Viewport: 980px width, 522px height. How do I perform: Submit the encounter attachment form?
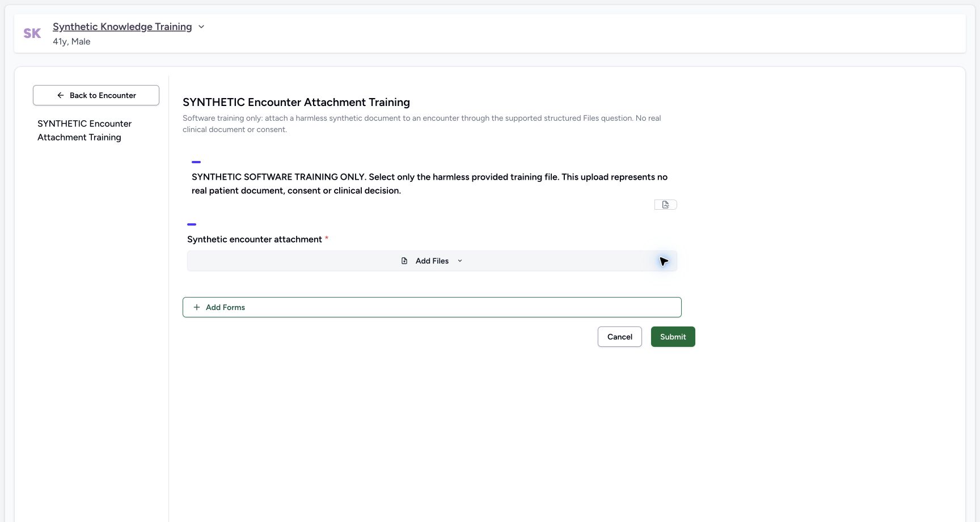[673, 337]
